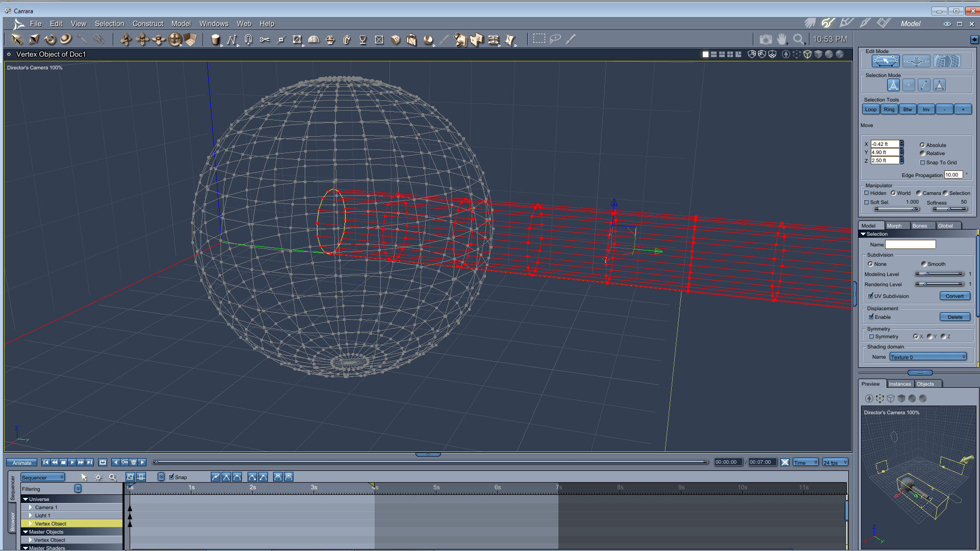Viewport: 980px width, 551px height.
Task: Click the polyline drawing tool
Action: point(232,39)
